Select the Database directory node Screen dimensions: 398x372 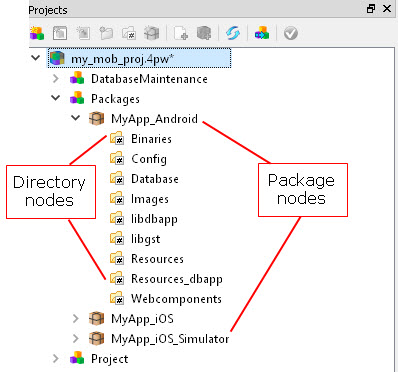(155, 179)
